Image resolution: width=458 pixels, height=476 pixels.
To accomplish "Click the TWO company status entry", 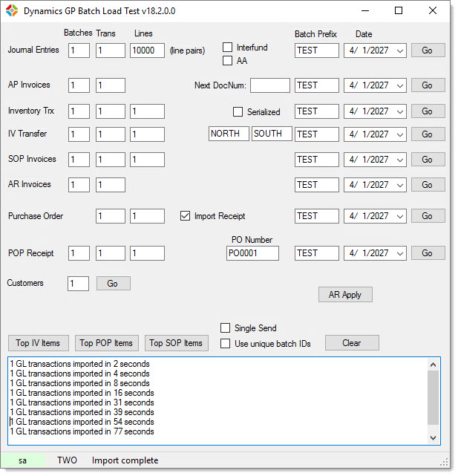I will pos(67,460).
